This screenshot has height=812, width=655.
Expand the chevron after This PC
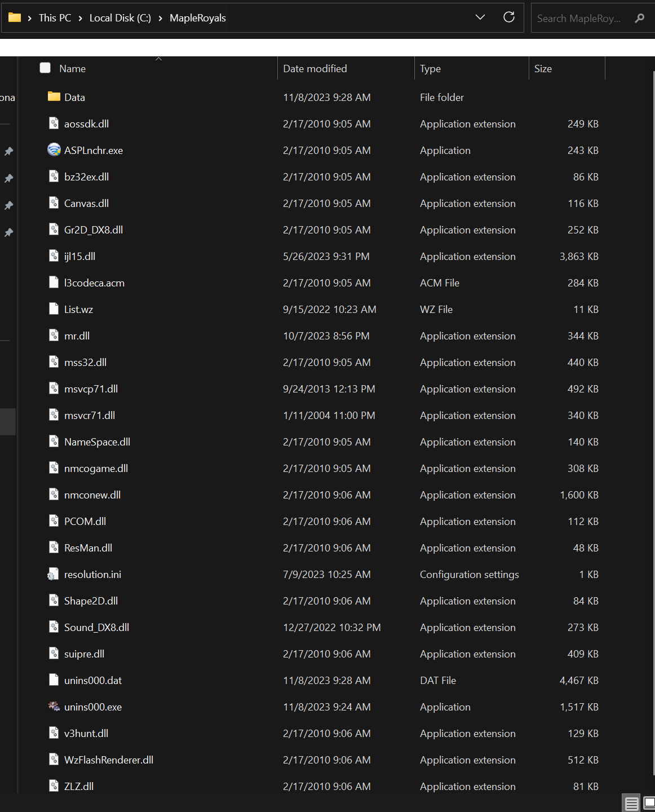(x=80, y=19)
